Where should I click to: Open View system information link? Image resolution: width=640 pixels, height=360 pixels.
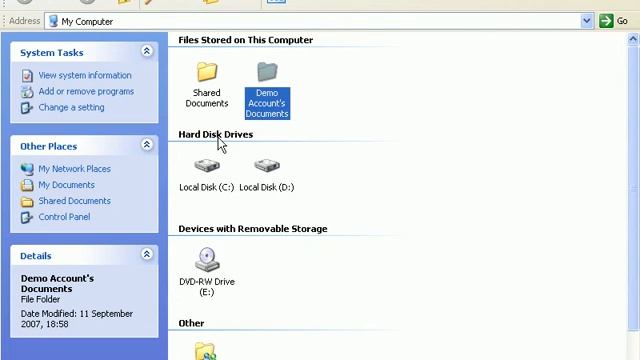tap(85, 76)
